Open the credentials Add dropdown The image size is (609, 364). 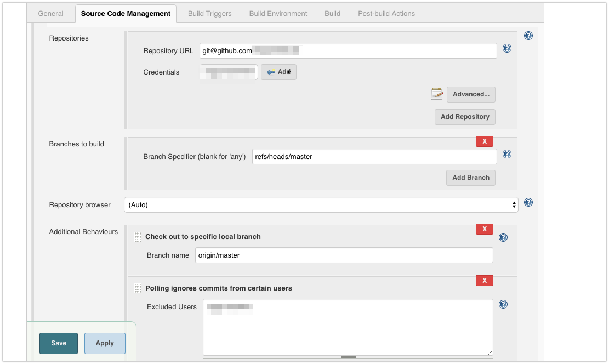278,72
